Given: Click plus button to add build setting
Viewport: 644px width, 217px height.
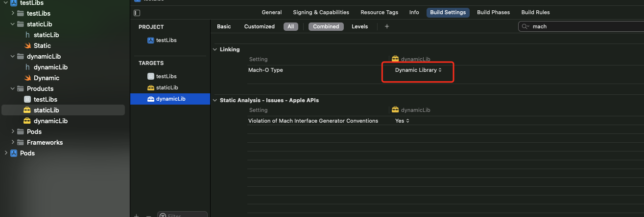Looking at the screenshot, I should (387, 26).
